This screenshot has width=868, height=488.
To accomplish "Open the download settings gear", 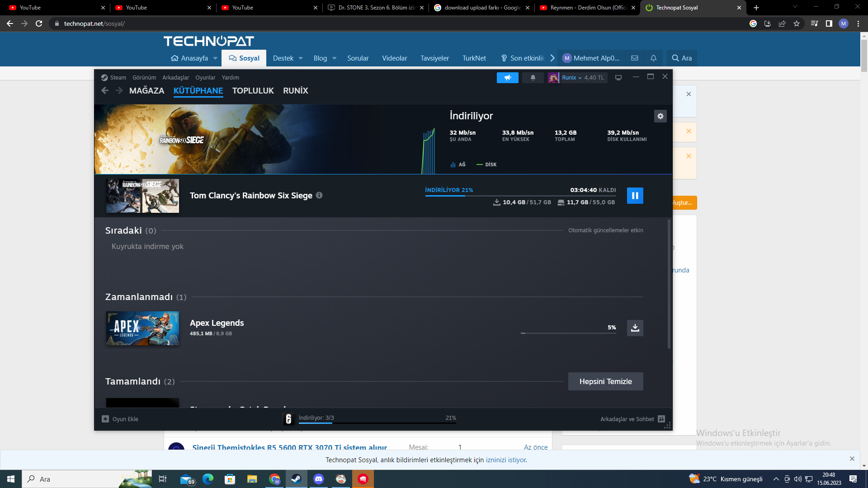I will point(660,116).
